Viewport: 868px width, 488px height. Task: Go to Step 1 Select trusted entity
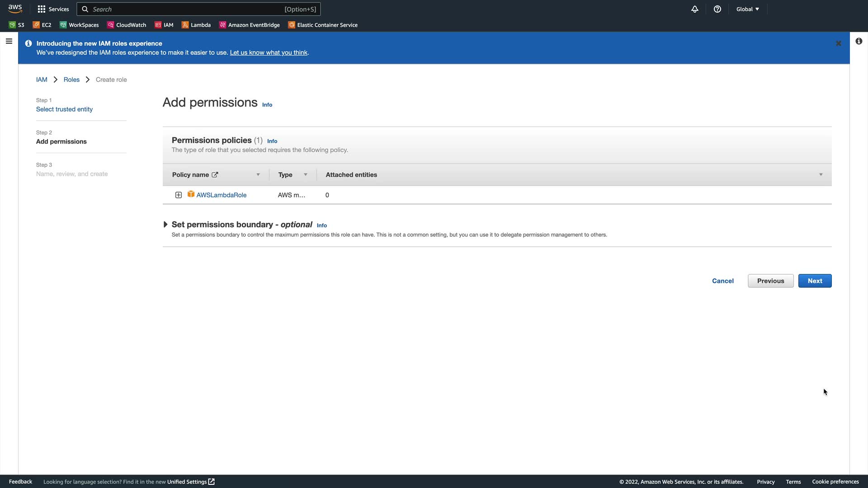tap(64, 109)
